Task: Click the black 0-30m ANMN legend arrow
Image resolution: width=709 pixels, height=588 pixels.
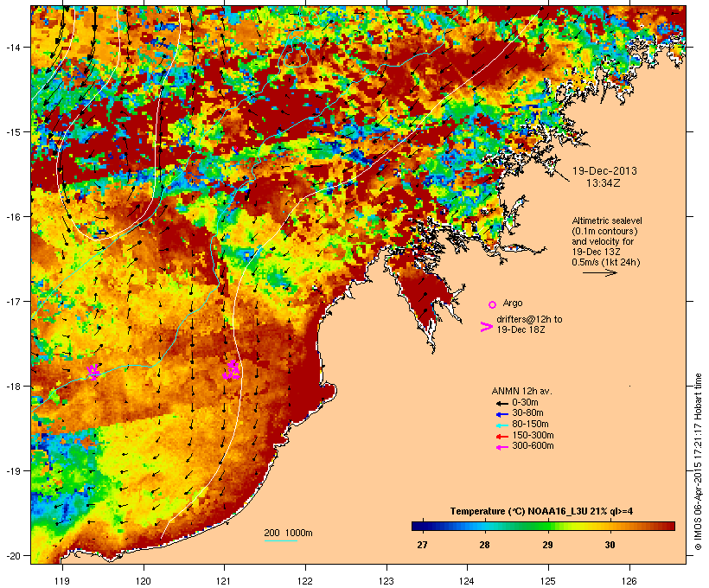Action: click(501, 404)
